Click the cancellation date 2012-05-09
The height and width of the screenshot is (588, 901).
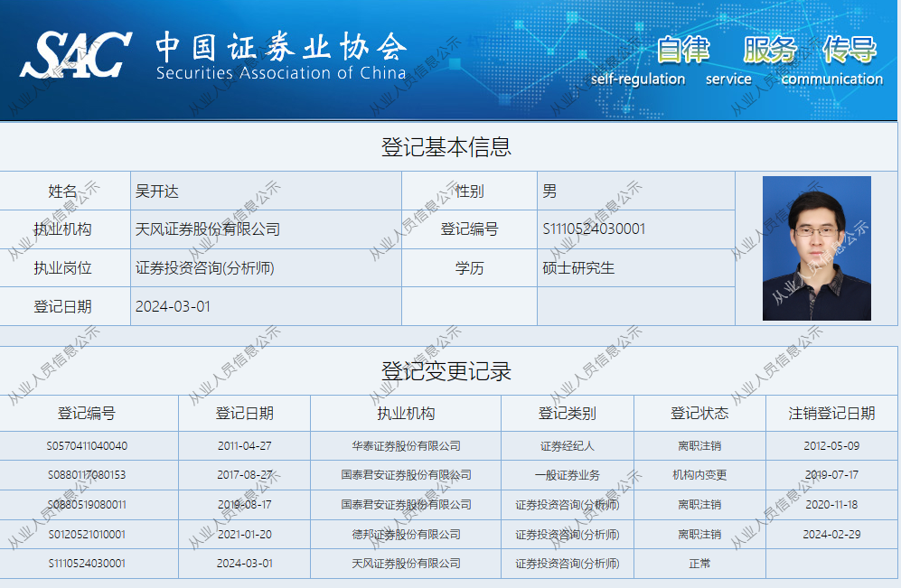831,446
